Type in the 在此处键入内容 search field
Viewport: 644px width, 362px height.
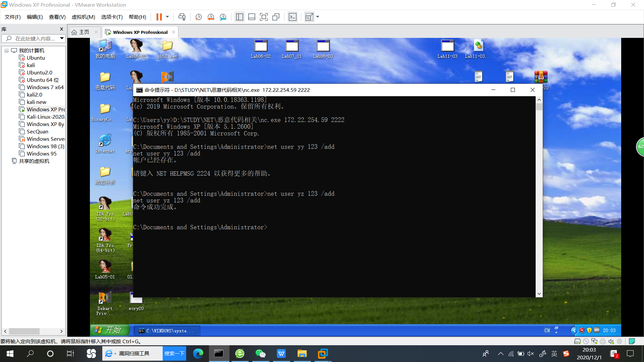(x=35, y=39)
